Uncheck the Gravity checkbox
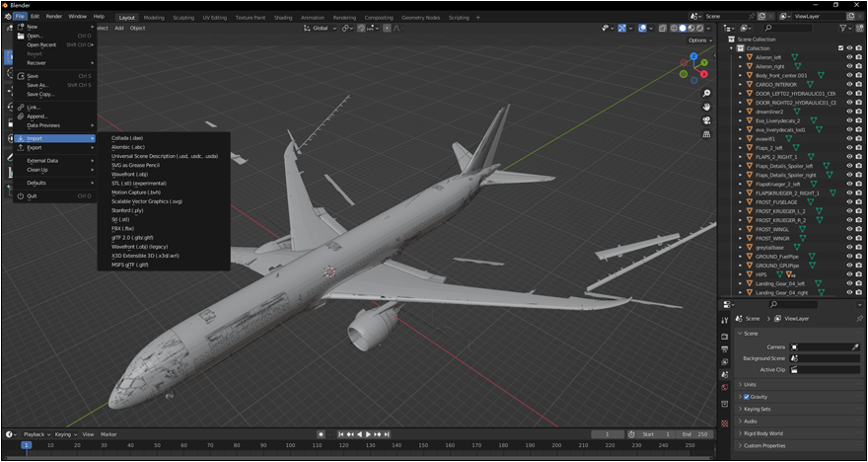The image size is (868, 462). (747, 397)
